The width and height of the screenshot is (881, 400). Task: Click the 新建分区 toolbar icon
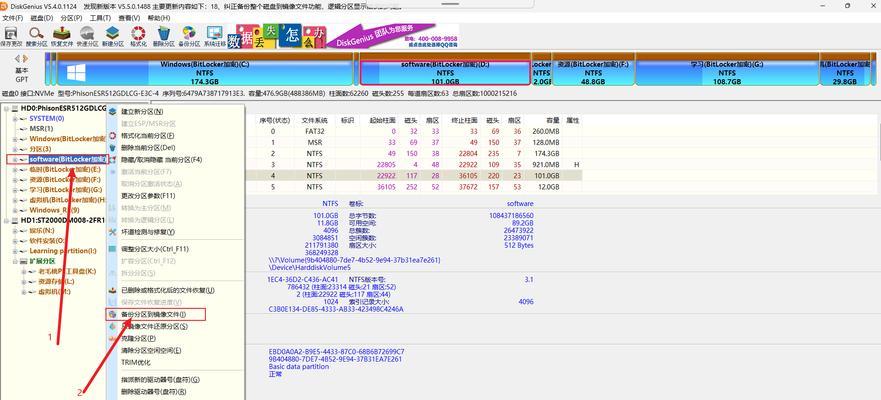tap(112, 36)
